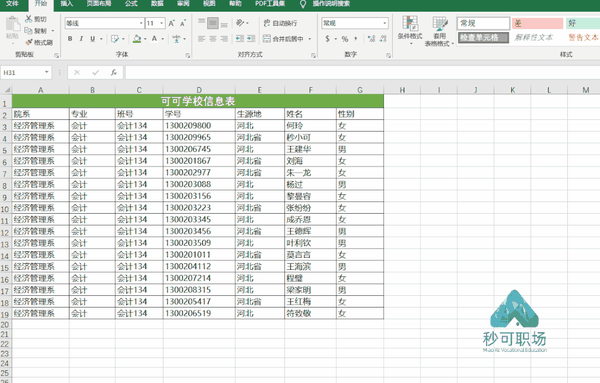600x383 pixels.
Task: Apply the currency dollar format
Action: point(327,39)
